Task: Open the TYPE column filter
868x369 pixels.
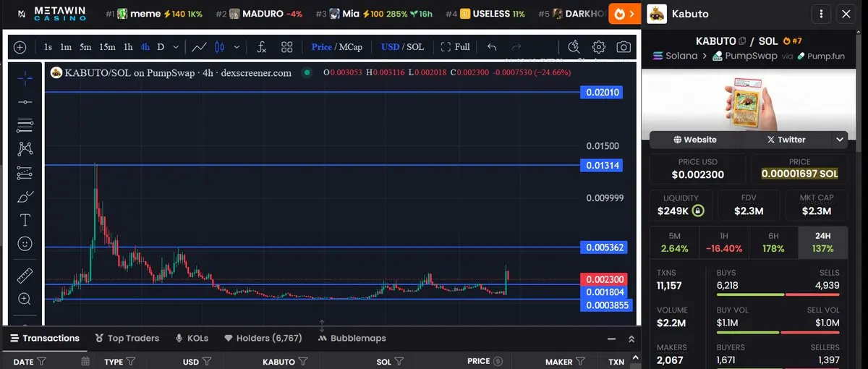Action: 131,361
